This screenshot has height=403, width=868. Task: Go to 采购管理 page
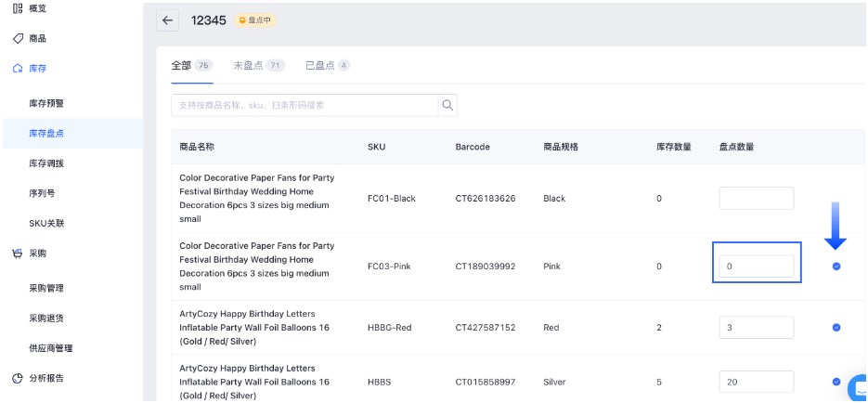[x=46, y=288]
